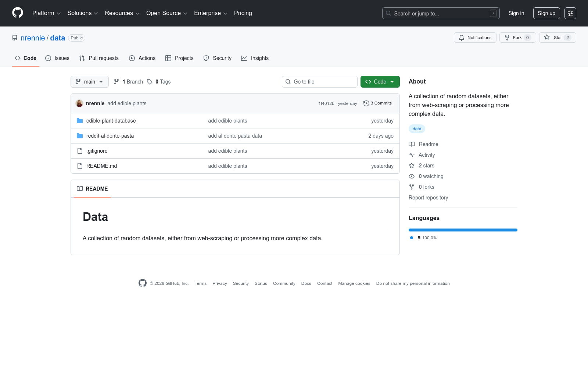The image size is (588, 368).
Task: Open the Insights tab
Action: [x=255, y=58]
